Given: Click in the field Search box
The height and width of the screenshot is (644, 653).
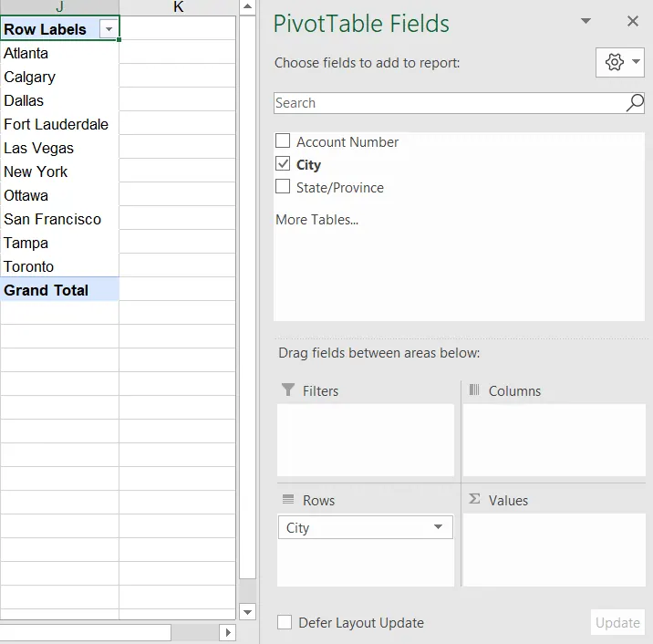Looking at the screenshot, I should (447, 103).
